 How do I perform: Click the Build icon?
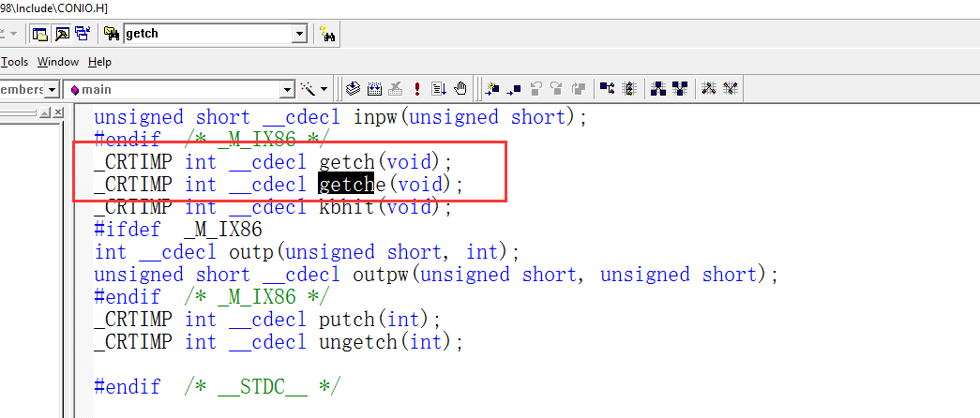[x=374, y=89]
